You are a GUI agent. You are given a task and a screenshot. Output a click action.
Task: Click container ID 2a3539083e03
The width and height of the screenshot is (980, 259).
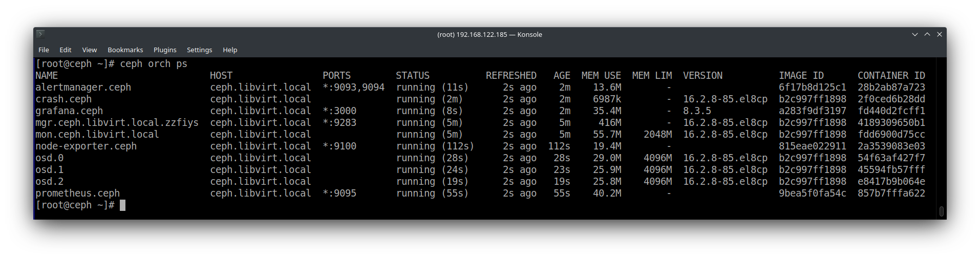(x=891, y=146)
